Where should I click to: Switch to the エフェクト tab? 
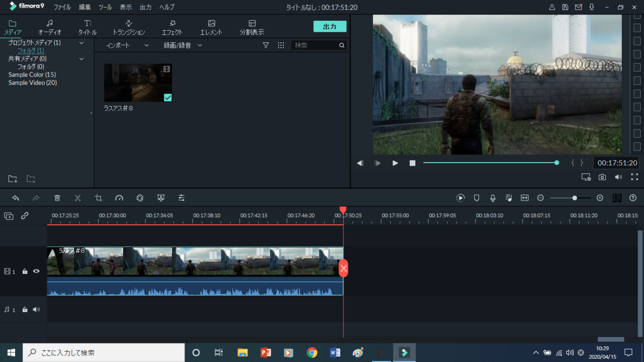(x=172, y=27)
